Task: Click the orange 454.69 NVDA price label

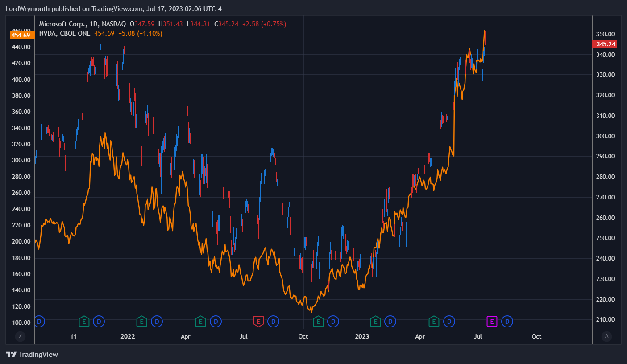Action: [21, 35]
